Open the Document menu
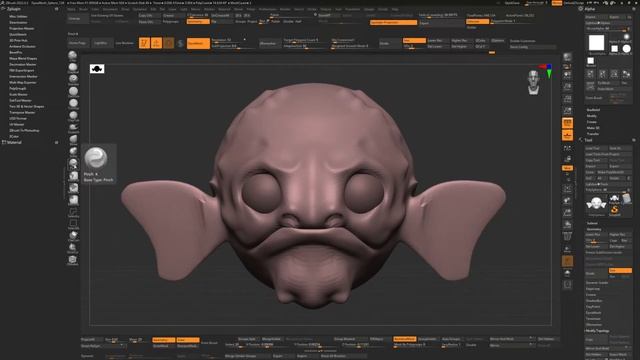640x360 pixels. click(x=110, y=9)
